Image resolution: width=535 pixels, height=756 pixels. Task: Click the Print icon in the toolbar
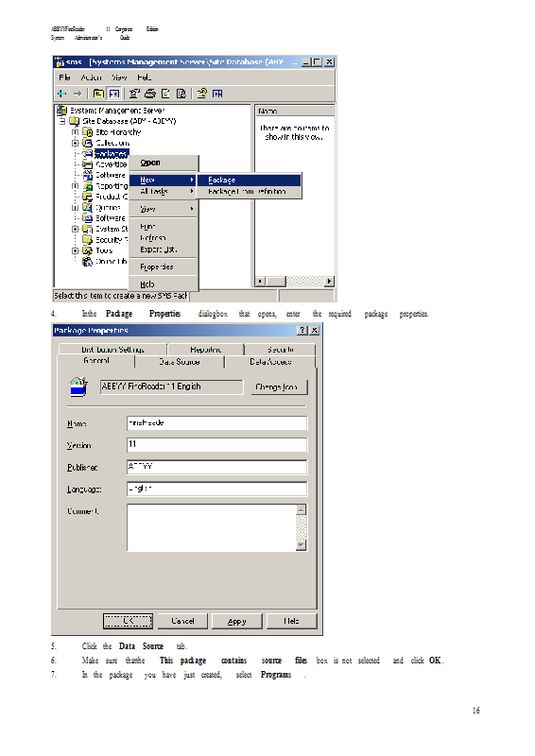[150, 94]
